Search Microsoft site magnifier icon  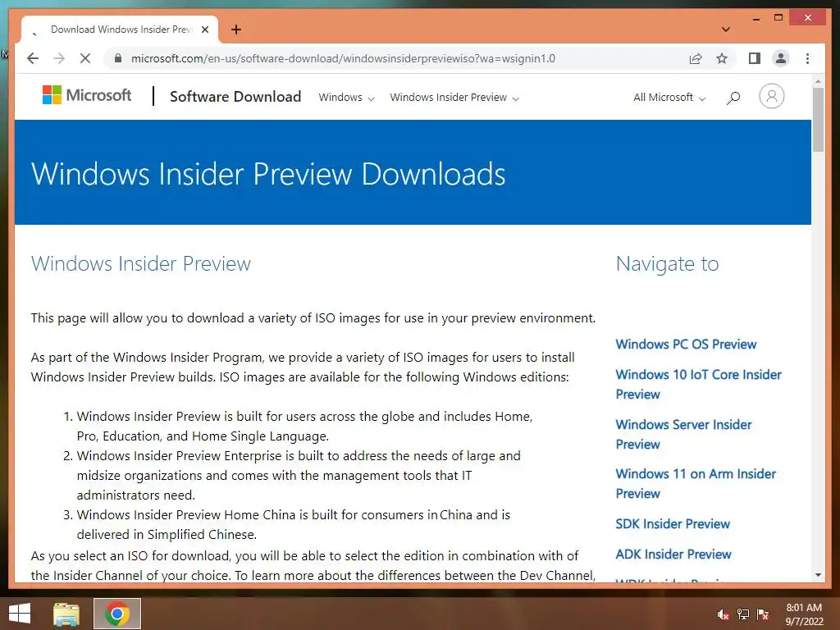tap(733, 98)
